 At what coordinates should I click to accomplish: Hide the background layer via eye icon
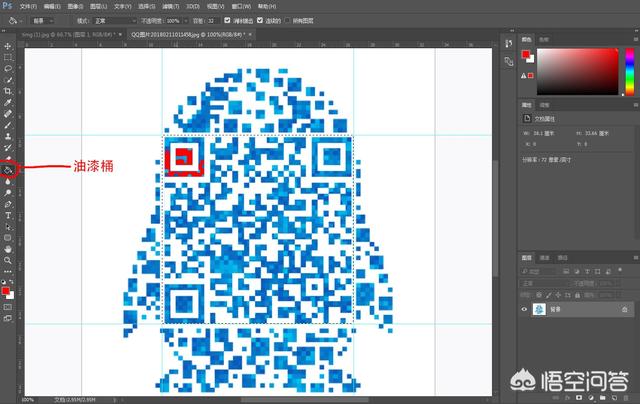tap(524, 309)
